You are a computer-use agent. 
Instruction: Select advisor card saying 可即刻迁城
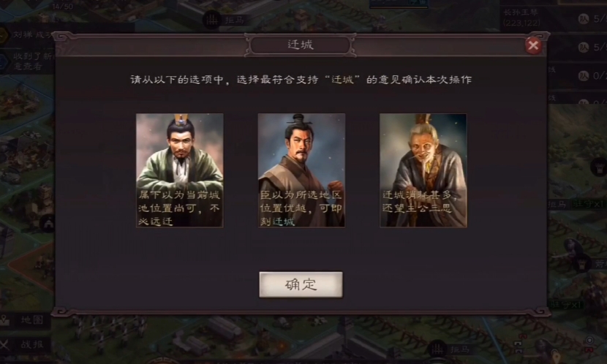[x=301, y=170]
